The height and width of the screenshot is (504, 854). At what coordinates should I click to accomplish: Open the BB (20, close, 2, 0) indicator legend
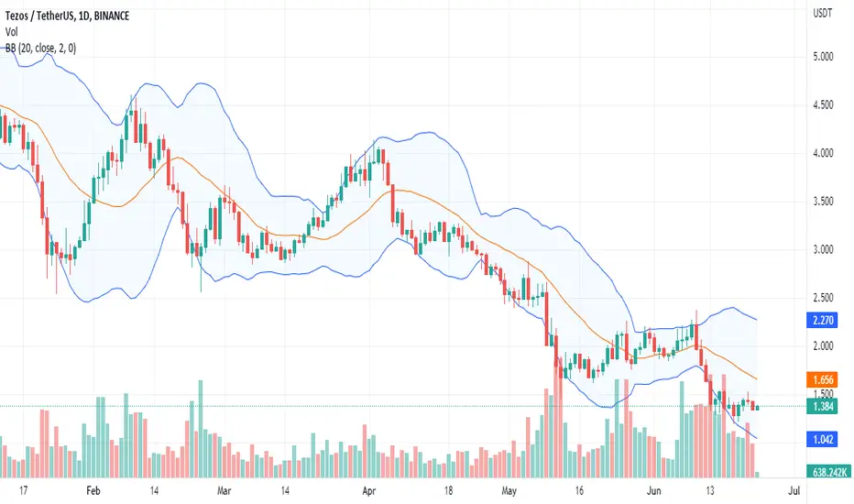coord(40,48)
